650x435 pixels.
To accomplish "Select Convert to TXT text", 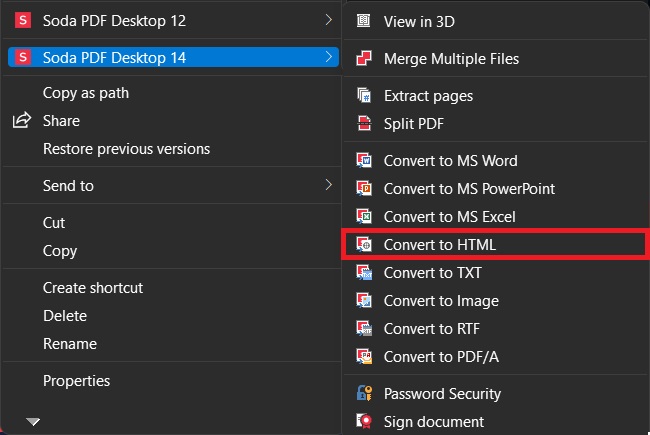I will click(433, 272).
